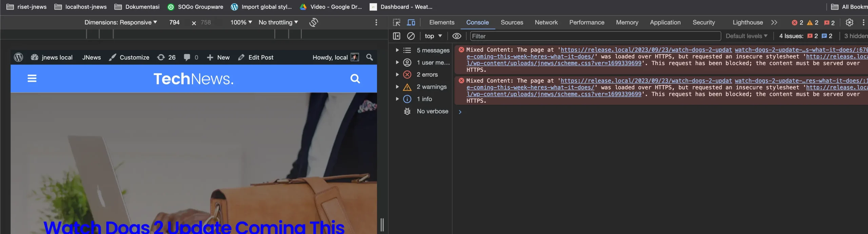
Task: Click the Howdy, local account menu
Action: click(335, 57)
